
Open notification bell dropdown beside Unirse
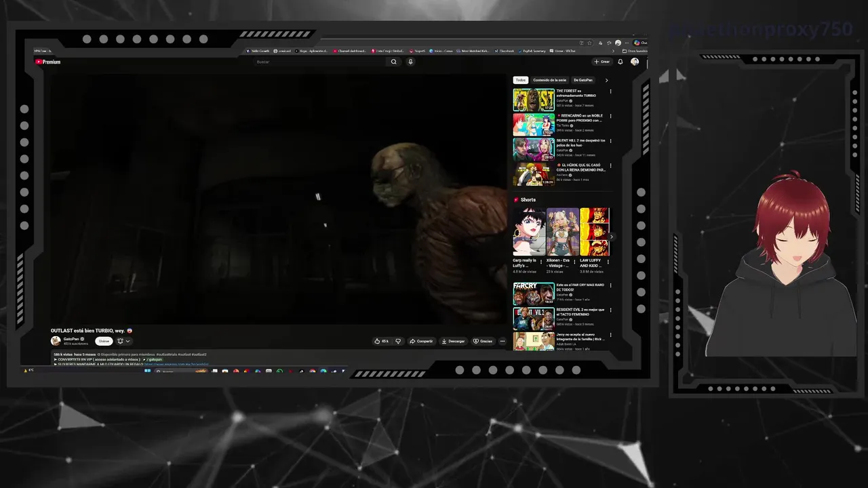coord(123,341)
